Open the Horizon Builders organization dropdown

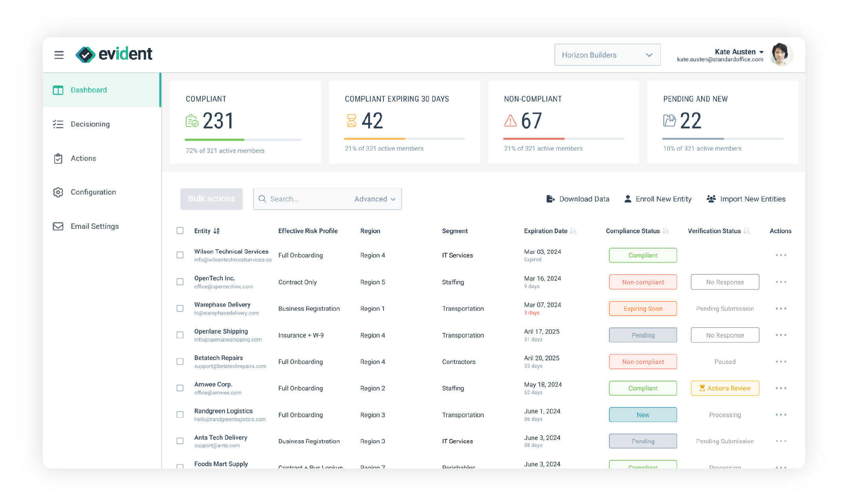coord(607,55)
